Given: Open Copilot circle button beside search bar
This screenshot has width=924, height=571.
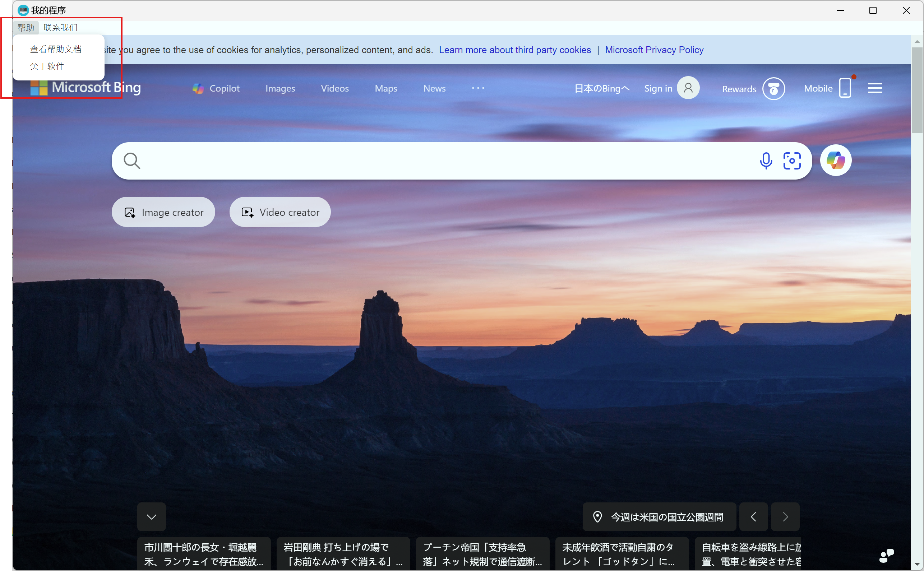Looking at the screenshot, I should [835, 161].
